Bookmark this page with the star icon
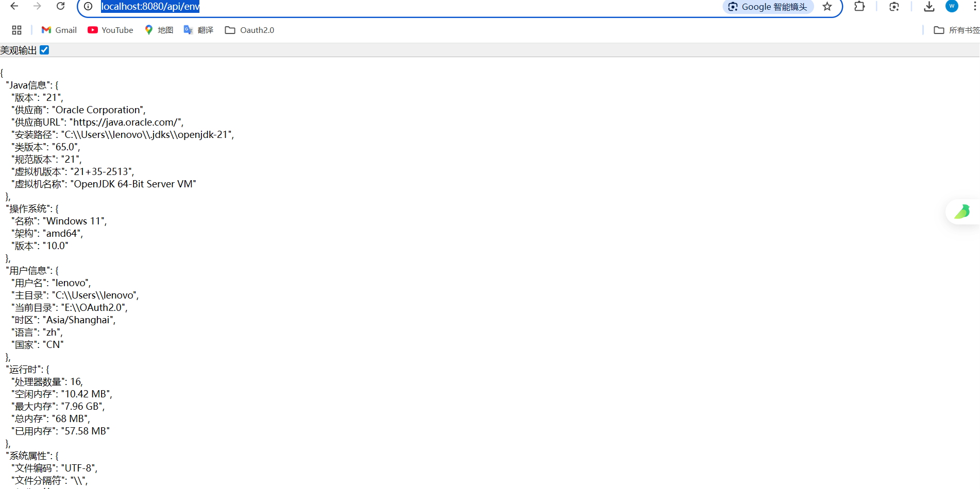The height and width of the screenshot is (489, 980). click(827, 7)
